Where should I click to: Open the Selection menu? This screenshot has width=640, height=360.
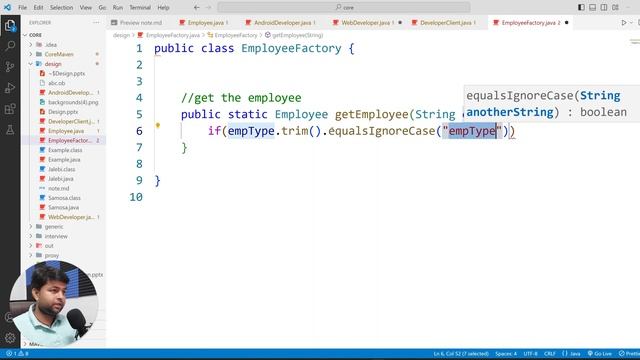coord(61,7)
